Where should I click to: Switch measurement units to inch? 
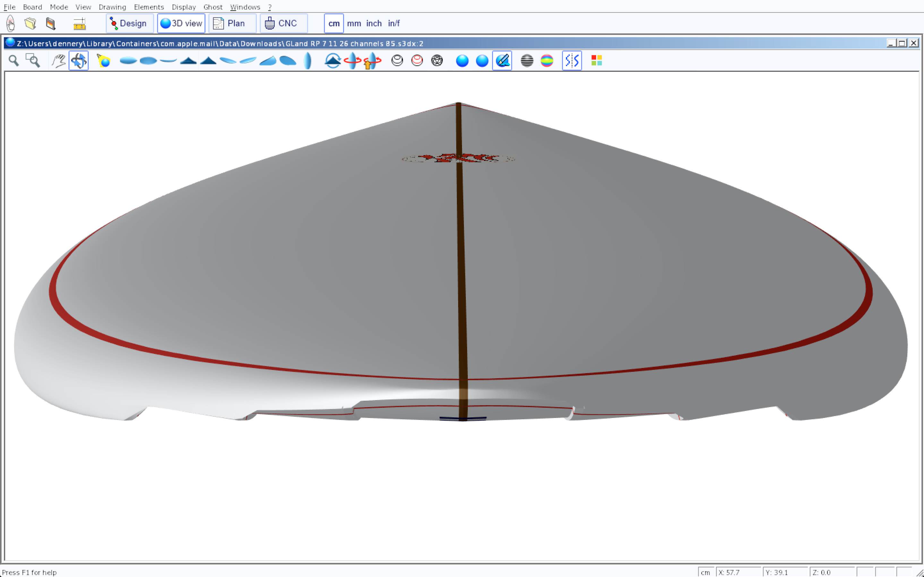coord(374,23)
